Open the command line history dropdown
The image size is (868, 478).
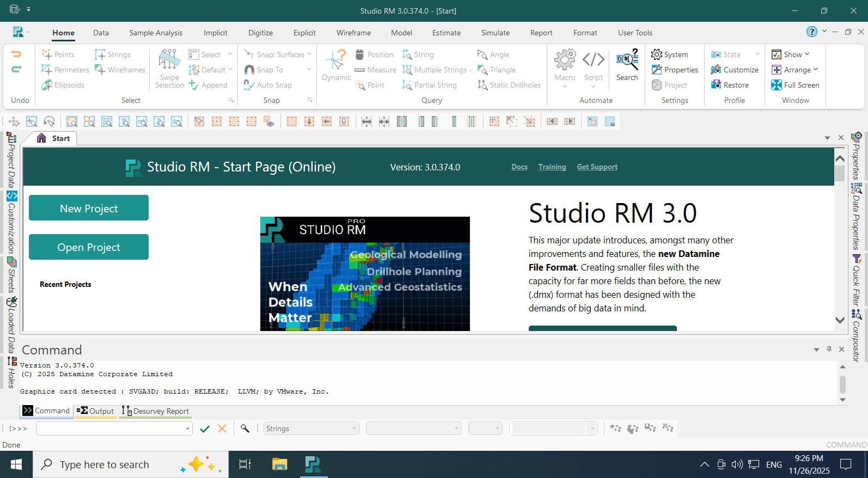pyautogui.click(x=187, y=428)
